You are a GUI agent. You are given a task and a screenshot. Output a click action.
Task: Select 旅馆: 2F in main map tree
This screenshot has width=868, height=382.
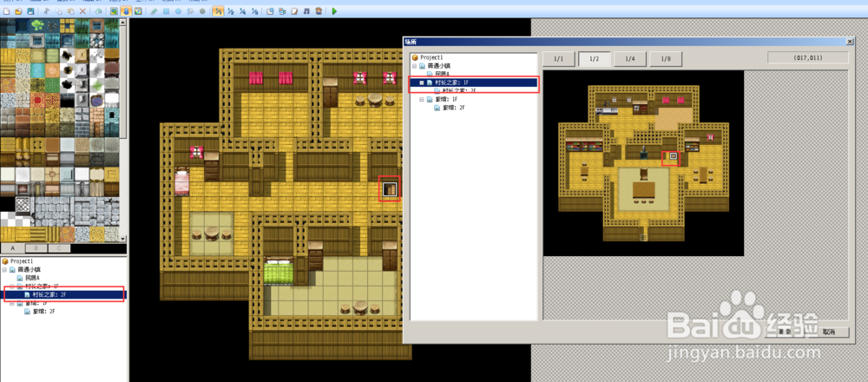pos(43,312)
